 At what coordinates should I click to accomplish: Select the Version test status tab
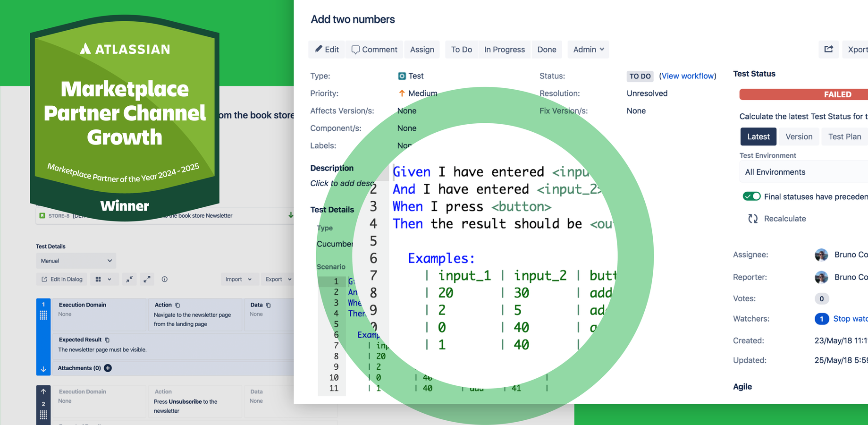[x=799, y=136]
